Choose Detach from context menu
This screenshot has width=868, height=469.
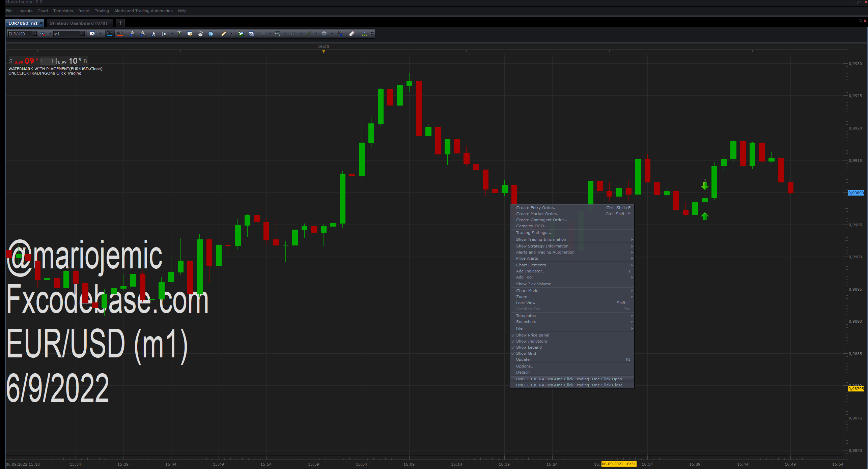tap(572, 372)
